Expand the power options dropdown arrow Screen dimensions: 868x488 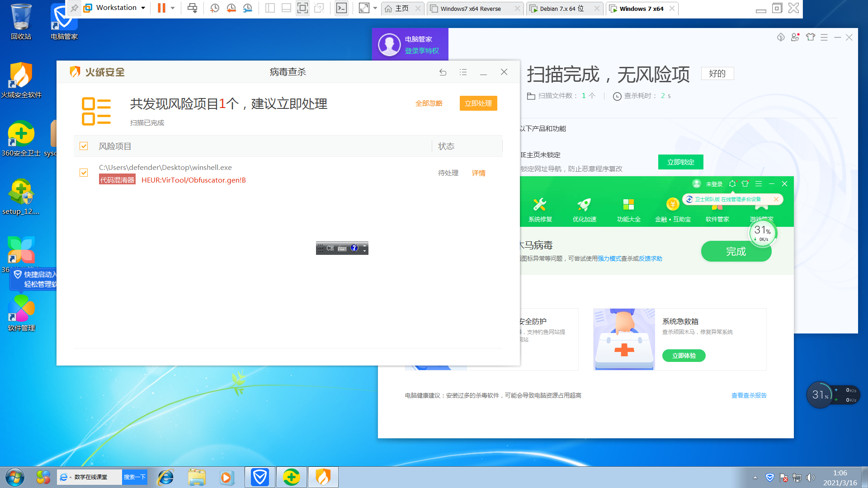point(173,8)
